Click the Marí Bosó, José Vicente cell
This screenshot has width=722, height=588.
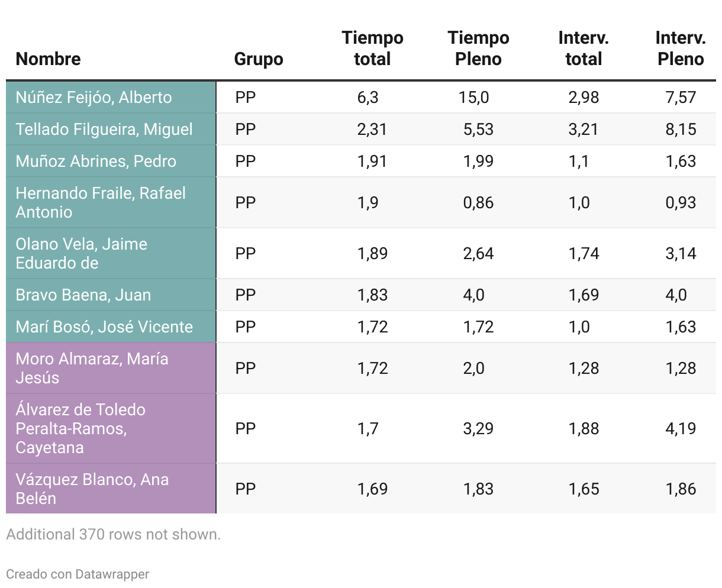(x=104, y=327)
